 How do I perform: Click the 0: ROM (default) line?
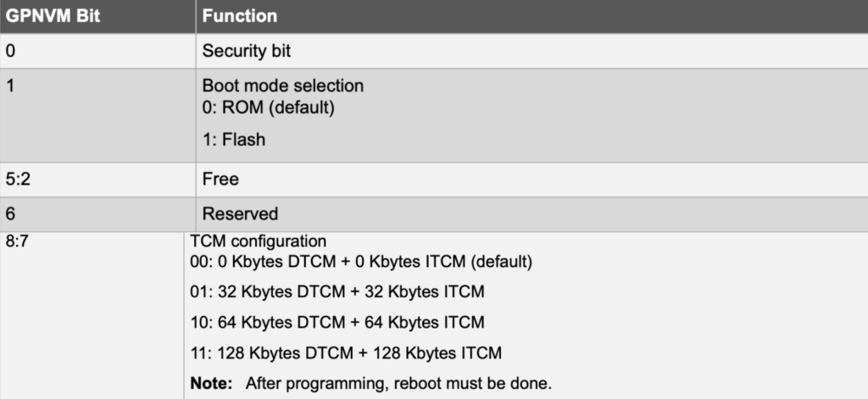(x=268, y=108)
